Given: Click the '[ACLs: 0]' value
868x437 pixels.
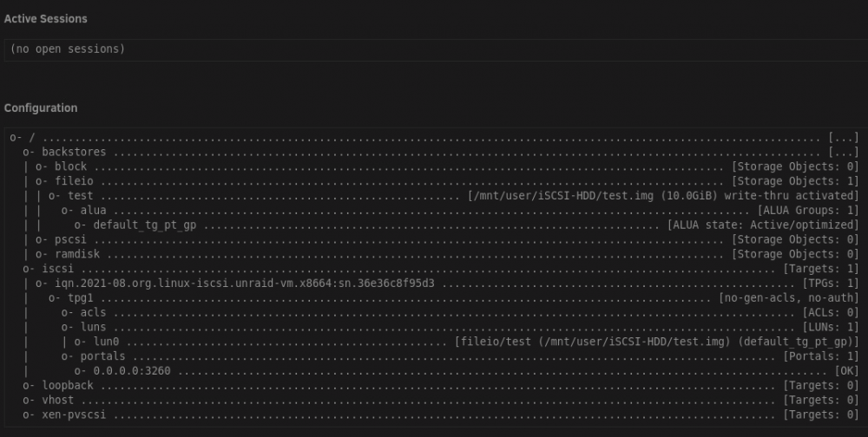Looking at the screenshot, I should coord(831,312).
